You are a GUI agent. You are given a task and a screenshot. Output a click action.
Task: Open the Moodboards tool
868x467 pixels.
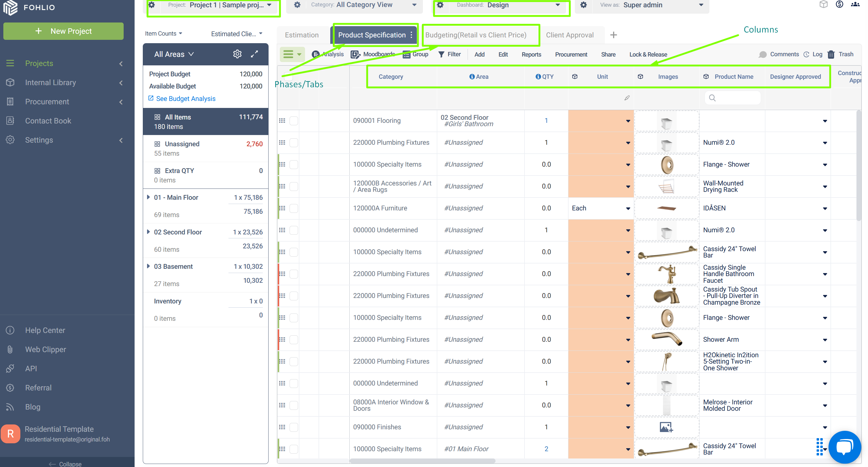pos(373,54)
